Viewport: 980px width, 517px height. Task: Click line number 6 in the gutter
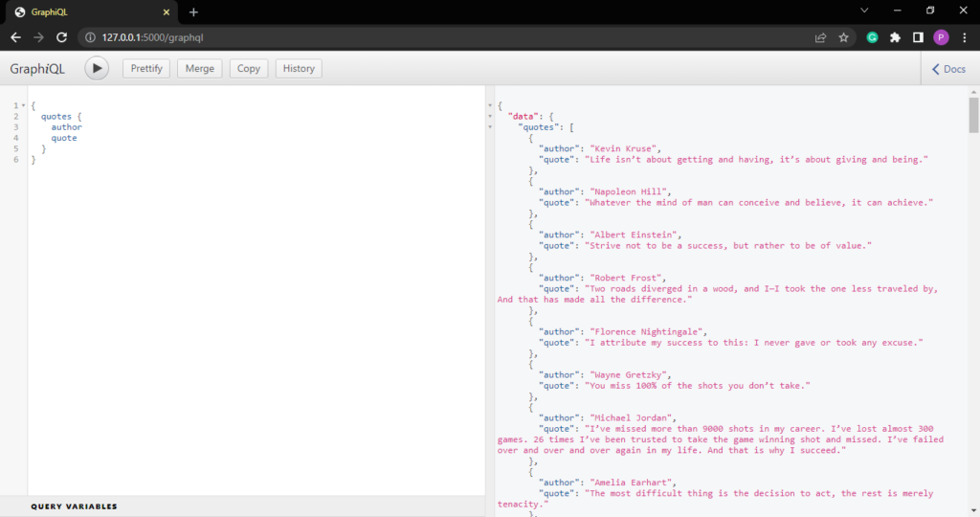(x=16, y=160)
